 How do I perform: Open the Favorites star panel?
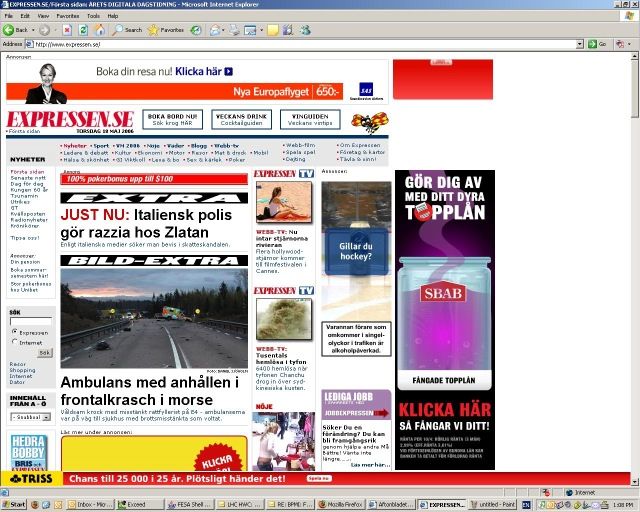click(166, 30)
